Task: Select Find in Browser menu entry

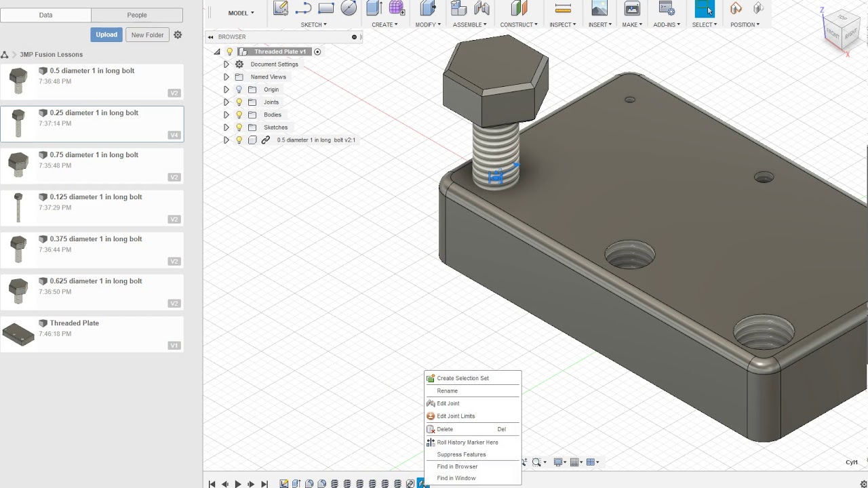Action: (x=473, y=466)
